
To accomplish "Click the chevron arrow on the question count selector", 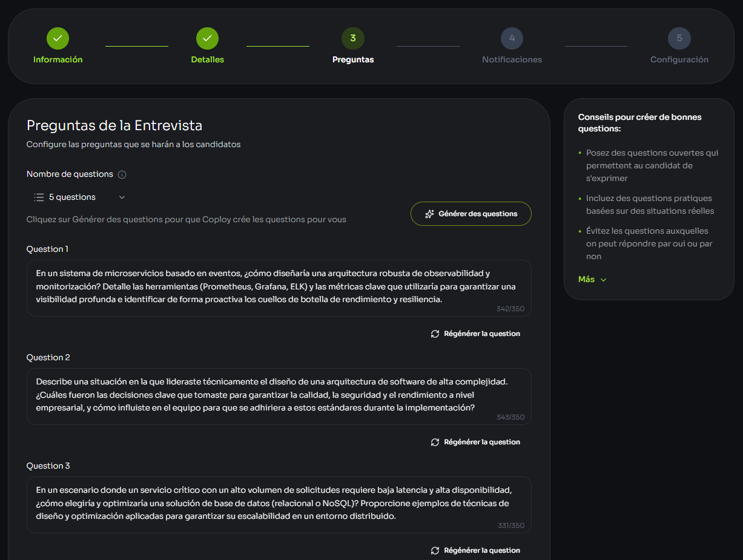I will pos(122,197).
